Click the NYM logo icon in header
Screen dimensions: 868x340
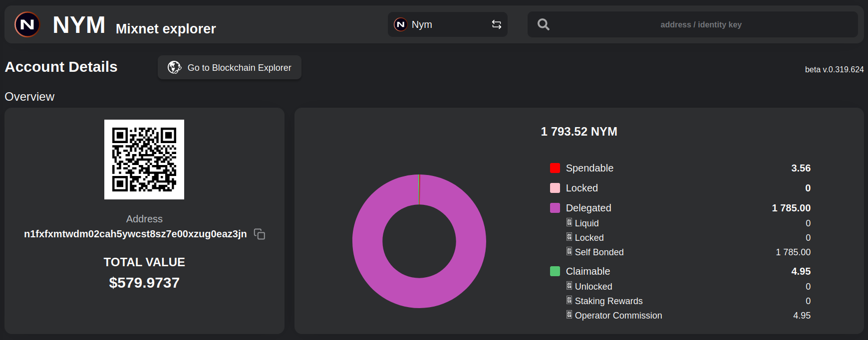coord(27,24)
